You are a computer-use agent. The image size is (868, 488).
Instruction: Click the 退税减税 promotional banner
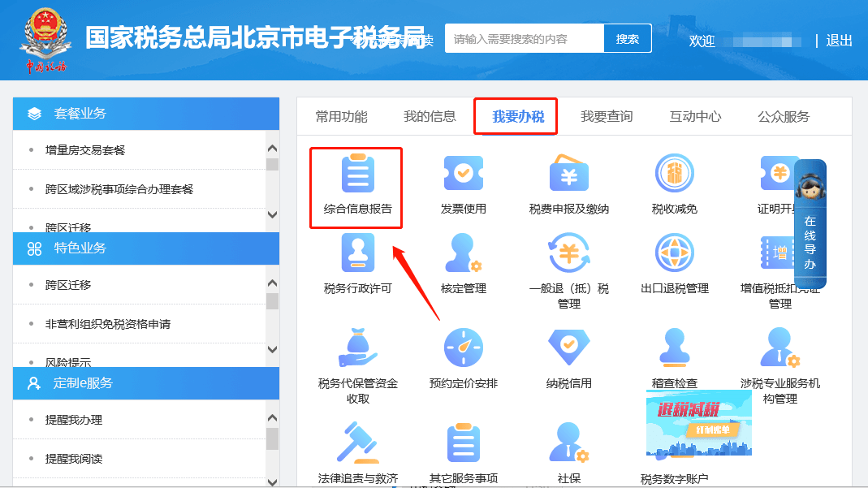[698, 424]
